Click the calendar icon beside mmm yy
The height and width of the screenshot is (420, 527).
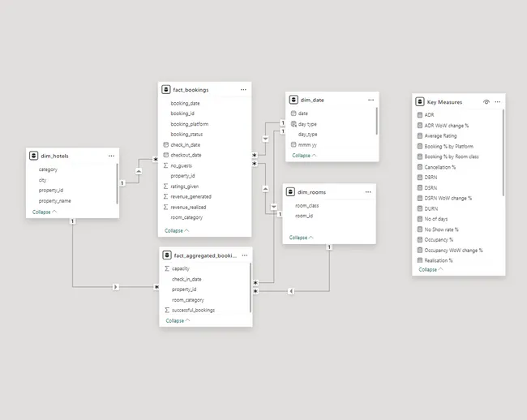[293, 145]
